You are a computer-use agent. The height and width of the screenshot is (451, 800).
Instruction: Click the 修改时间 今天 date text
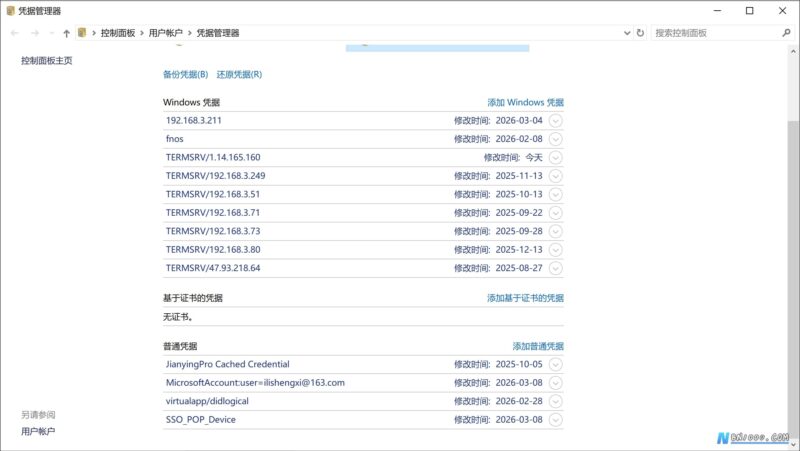pyautogui.click(x=513, y=158)
